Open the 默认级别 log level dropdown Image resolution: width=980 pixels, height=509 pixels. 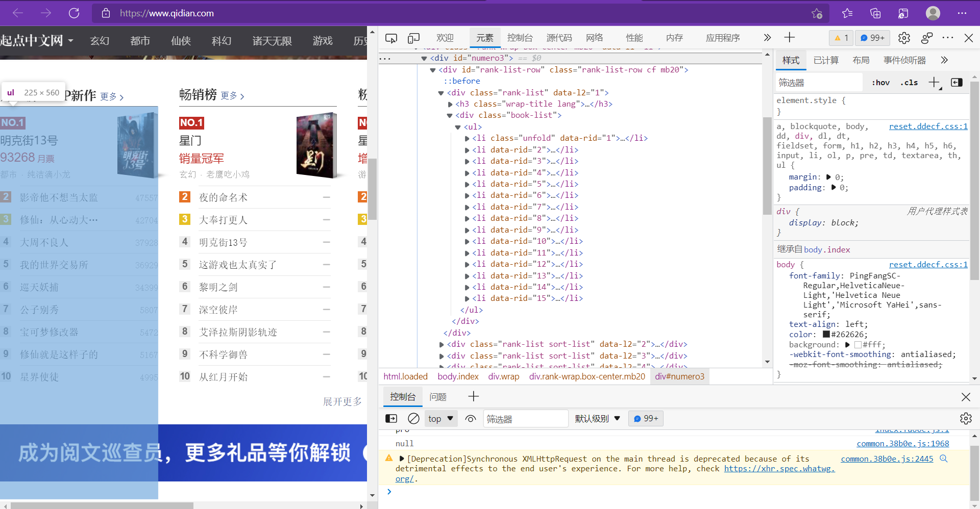[598, 419]
